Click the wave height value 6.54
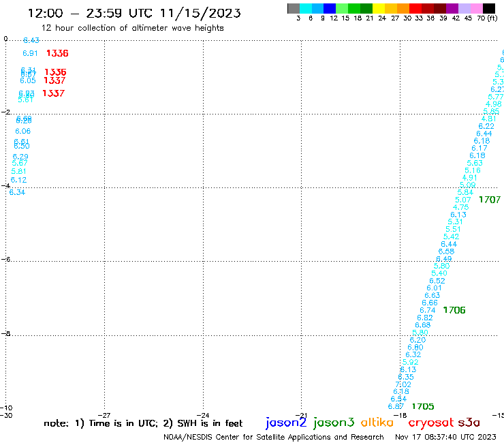The height and width of the screenshot is (443, 504). (x=398, y=399)
